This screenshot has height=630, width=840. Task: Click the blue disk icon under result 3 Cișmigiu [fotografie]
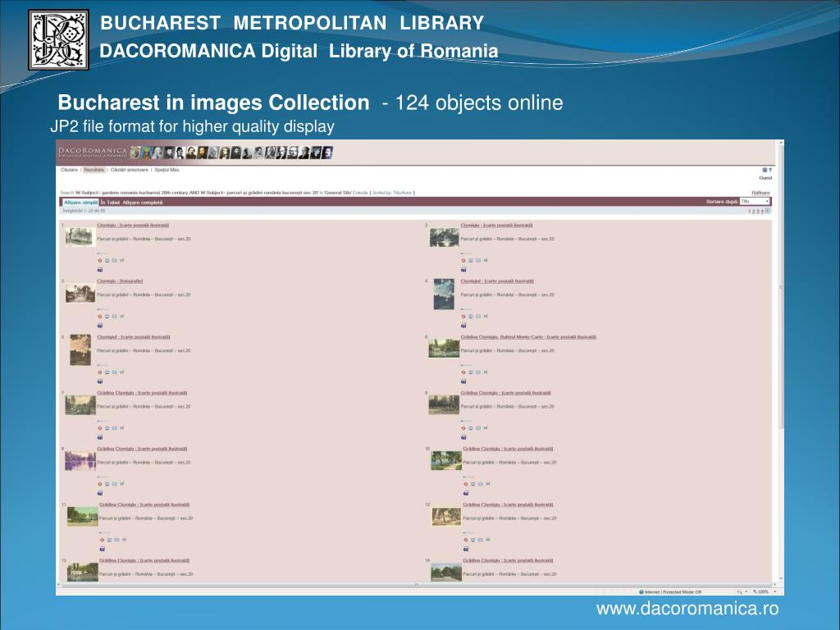[99, 325]
